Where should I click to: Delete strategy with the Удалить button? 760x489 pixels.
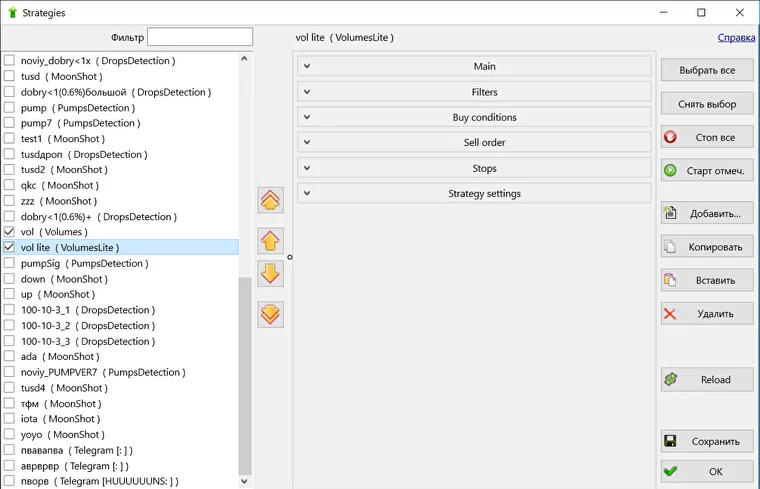click(x=707, y=314)
